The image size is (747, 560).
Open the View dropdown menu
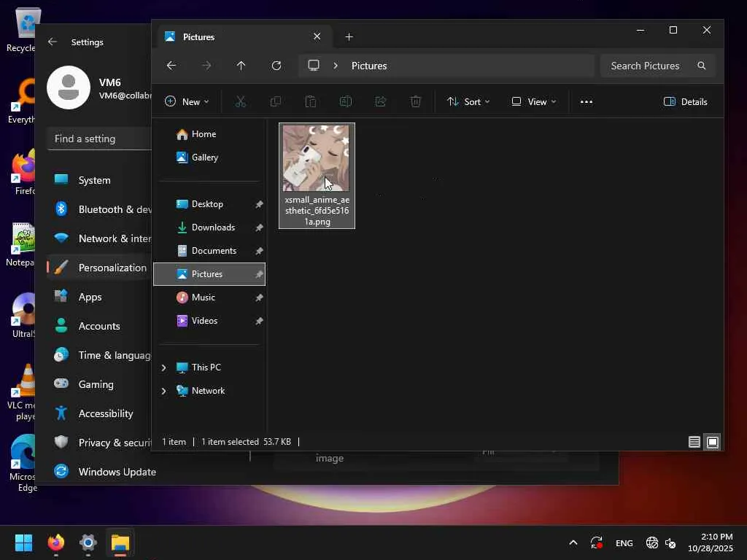click(x=534, y=102)
